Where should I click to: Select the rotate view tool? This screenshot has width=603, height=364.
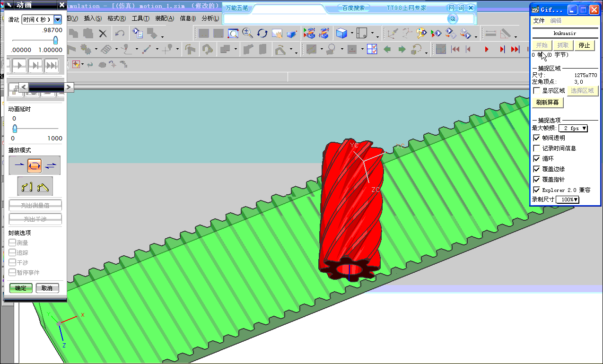[x=262, y=33]
